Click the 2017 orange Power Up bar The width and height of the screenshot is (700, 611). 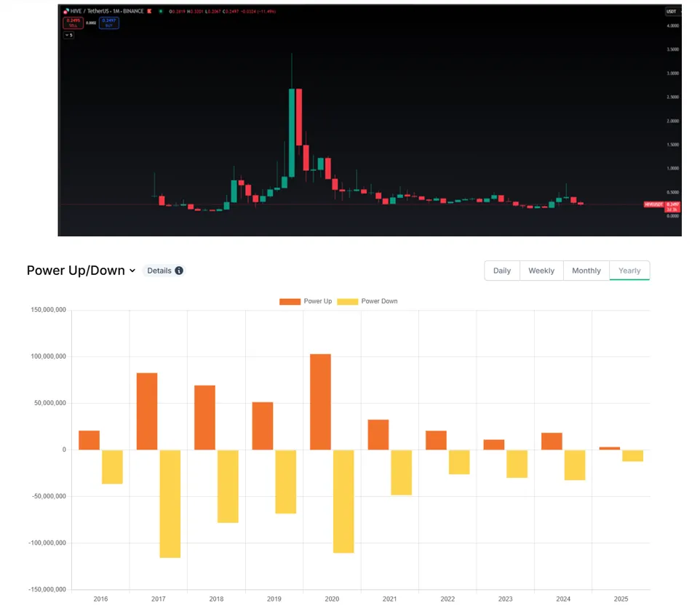pos(147,411)
